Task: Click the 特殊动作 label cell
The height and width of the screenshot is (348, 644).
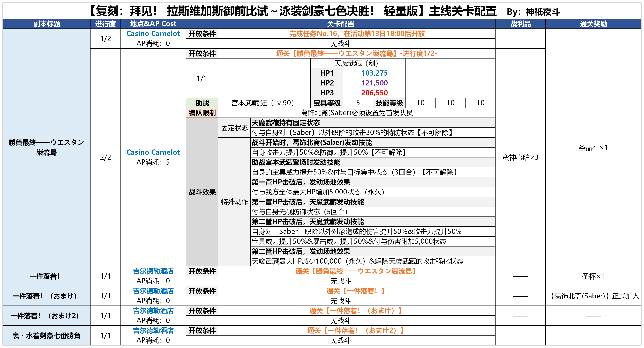Action: 235,202
